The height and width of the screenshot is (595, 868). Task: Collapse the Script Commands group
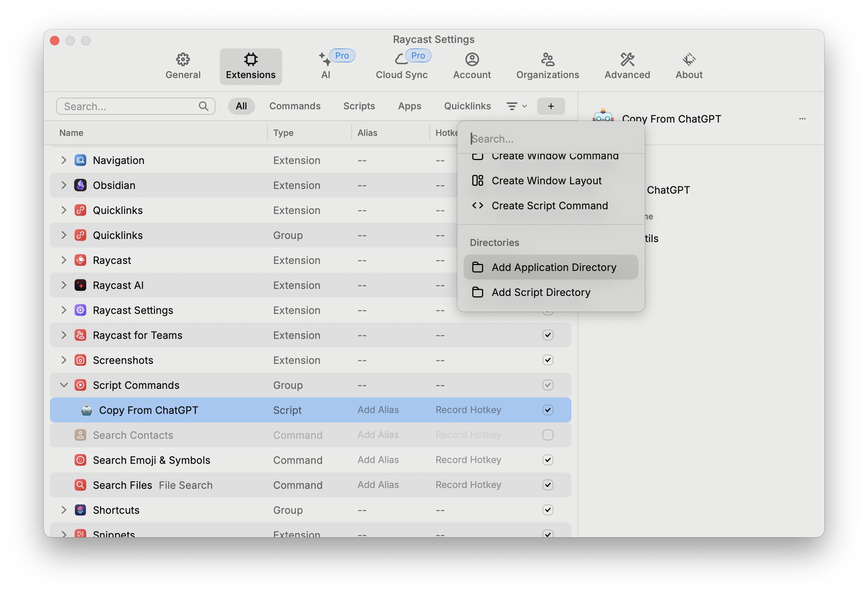[64, 385]
